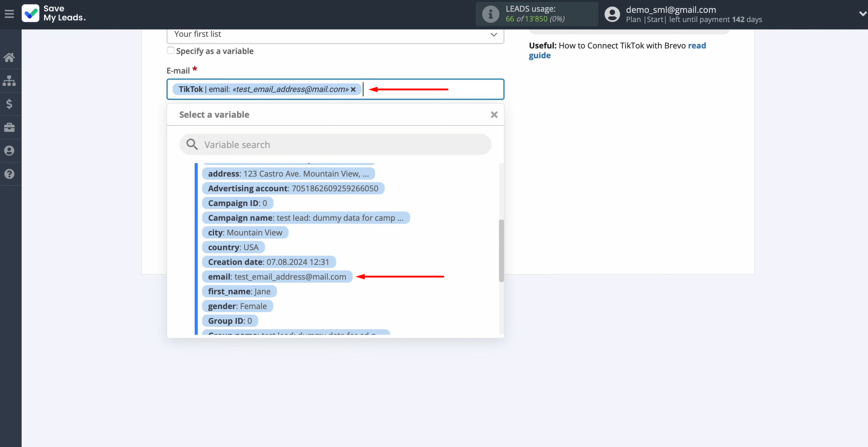Open the home icon in sidebar
868x447 pixels.
pyautogui.click(x=9, y=57)
